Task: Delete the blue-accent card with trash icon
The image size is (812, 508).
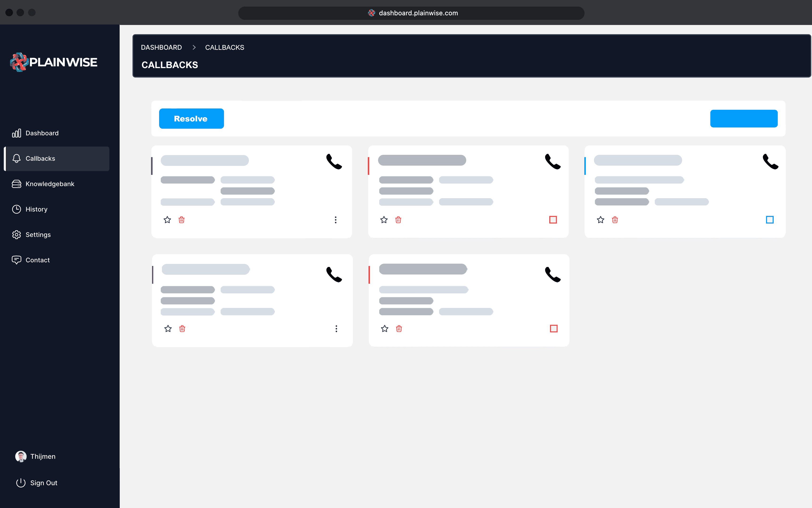Action: pyautogui.click(x=615, y=220)
